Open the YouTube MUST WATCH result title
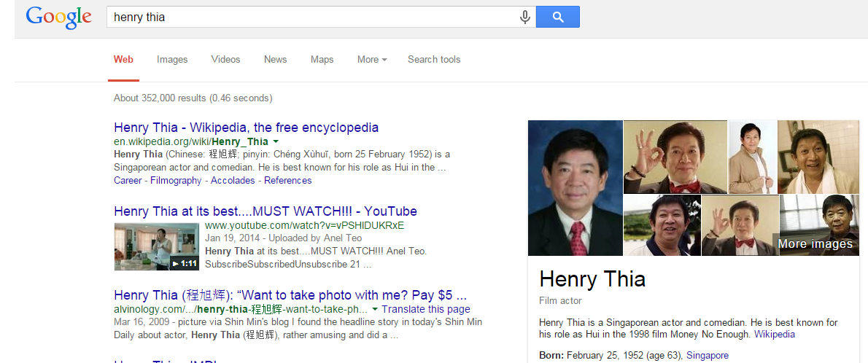The image size is (868, 363). (x=266, y=211)
